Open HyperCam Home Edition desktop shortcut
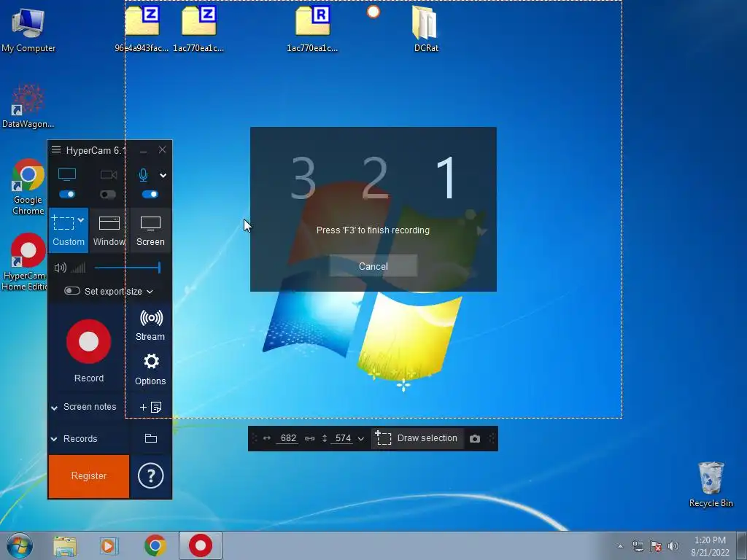This screenshot has width=747, height=560. pyautogui.click(x=28, y=262)
